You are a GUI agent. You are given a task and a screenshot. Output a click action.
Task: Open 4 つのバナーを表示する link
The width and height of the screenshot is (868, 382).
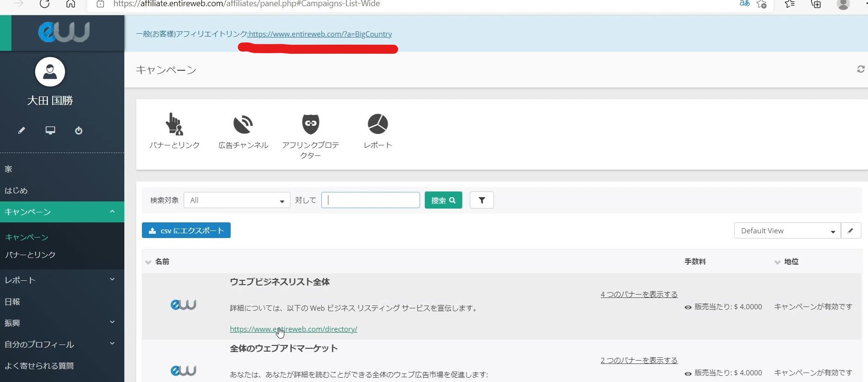[x=639, y=294]
